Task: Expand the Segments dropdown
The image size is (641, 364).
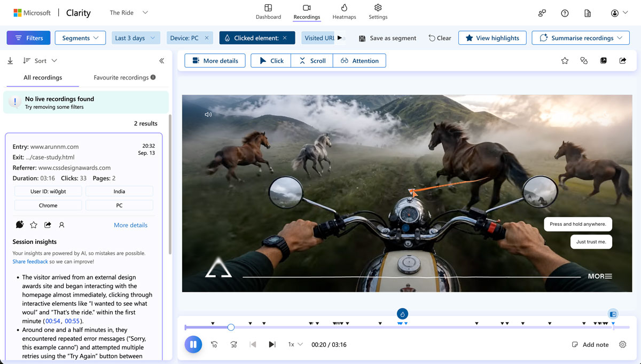Action: 80,38
